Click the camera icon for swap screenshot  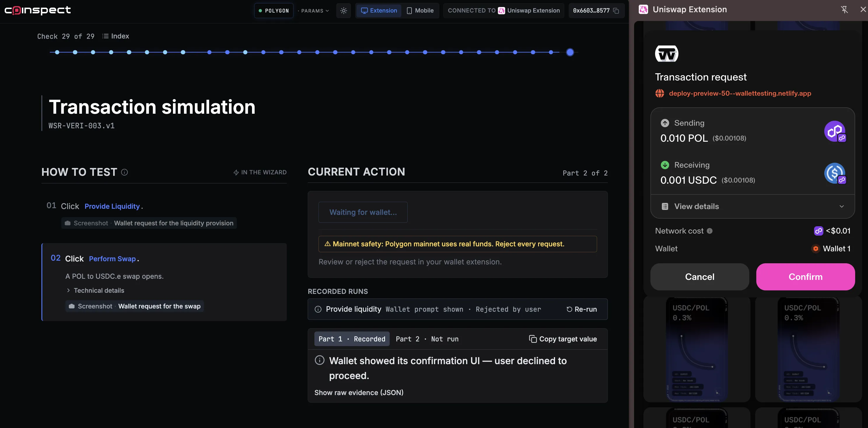coord(71,306)
